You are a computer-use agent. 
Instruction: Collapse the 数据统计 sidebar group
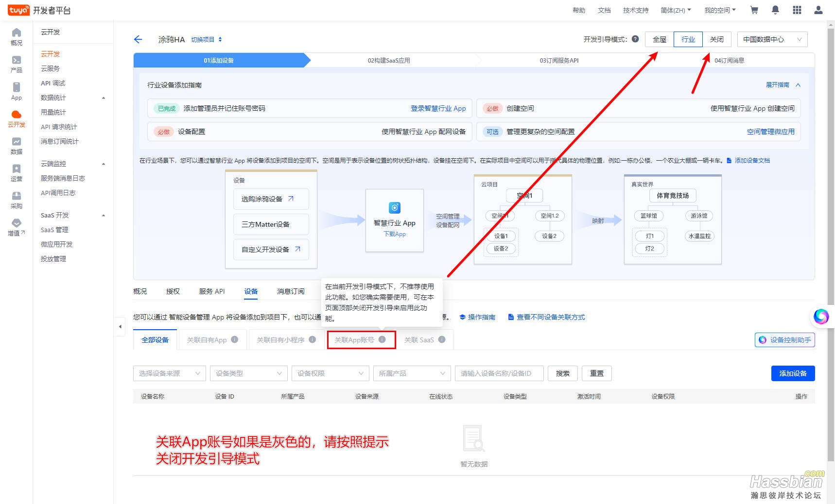coord(104,98)
